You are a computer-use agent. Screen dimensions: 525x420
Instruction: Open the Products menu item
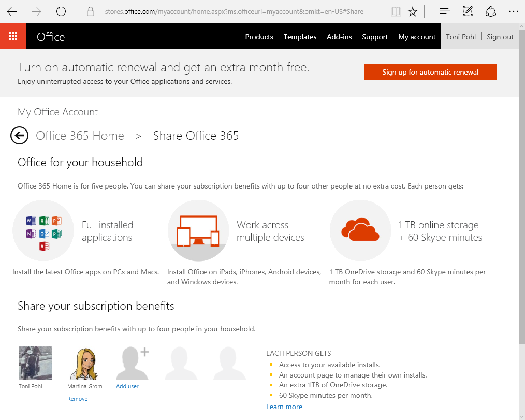259,37
